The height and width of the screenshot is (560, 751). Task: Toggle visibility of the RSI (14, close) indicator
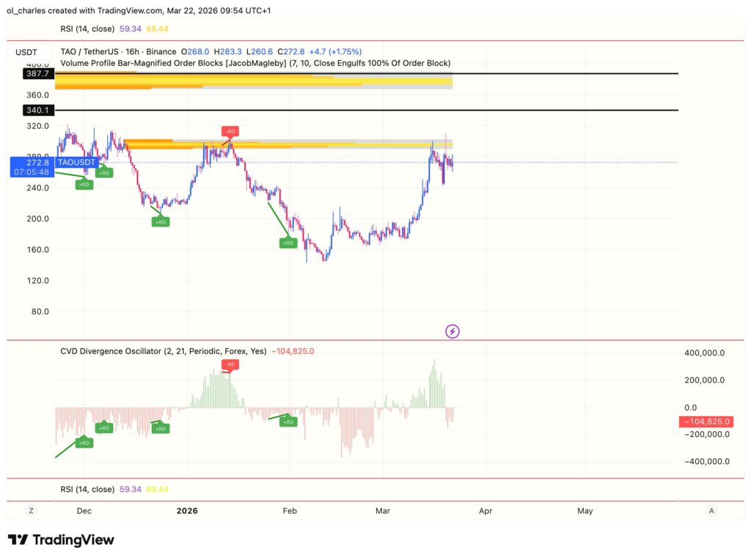[x=89, y=29]
